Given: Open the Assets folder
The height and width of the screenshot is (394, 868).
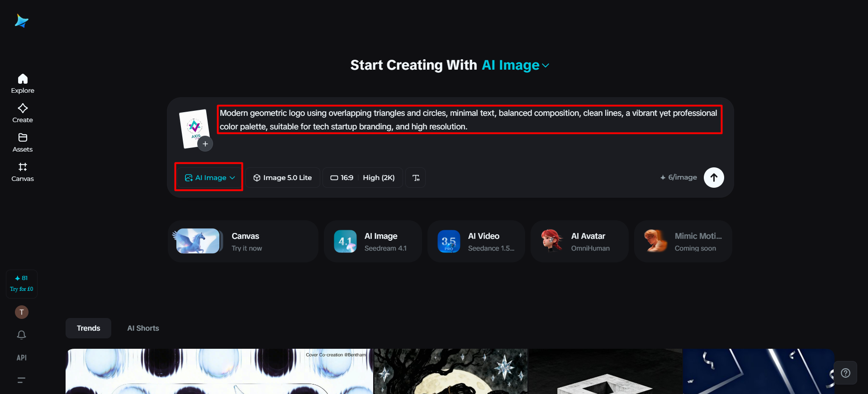Looking at the screenshot, I should [x=23, y=142].
